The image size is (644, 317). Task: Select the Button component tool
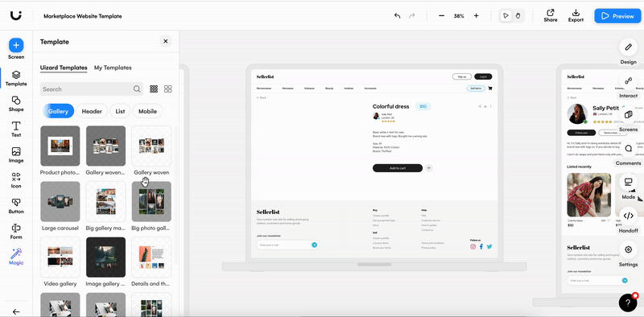tap(16, 206)
